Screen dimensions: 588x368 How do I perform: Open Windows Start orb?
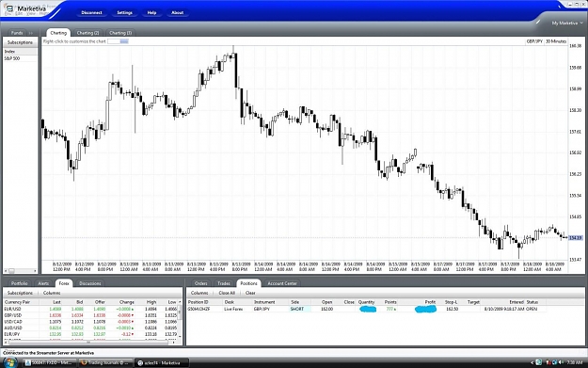click(9, 362)
